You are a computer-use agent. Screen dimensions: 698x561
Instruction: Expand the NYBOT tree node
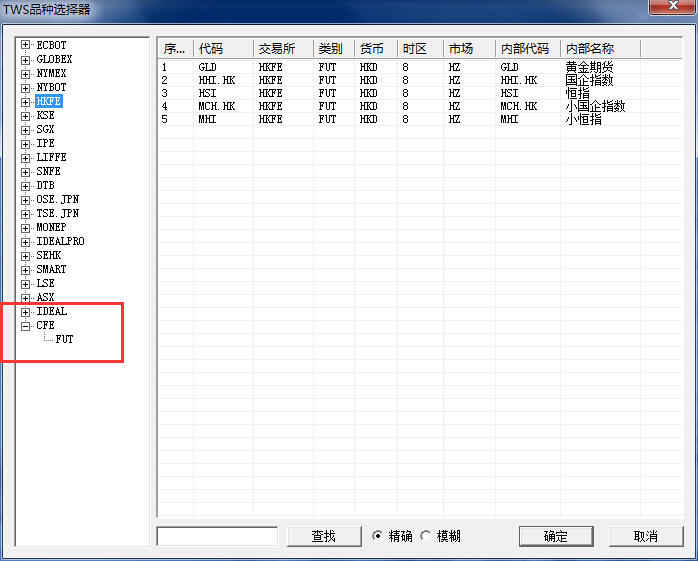coord(25,87)
